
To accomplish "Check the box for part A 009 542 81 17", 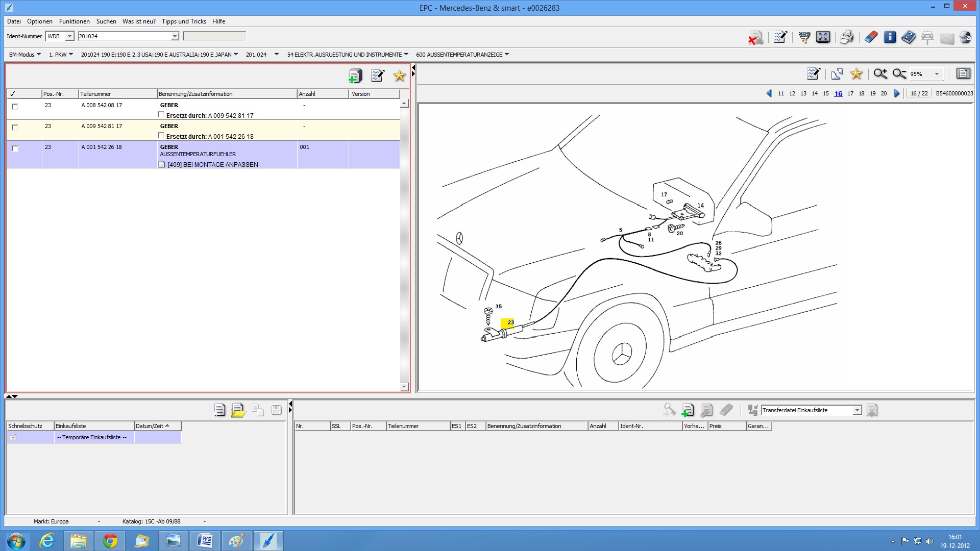I will tap(15, 128).
